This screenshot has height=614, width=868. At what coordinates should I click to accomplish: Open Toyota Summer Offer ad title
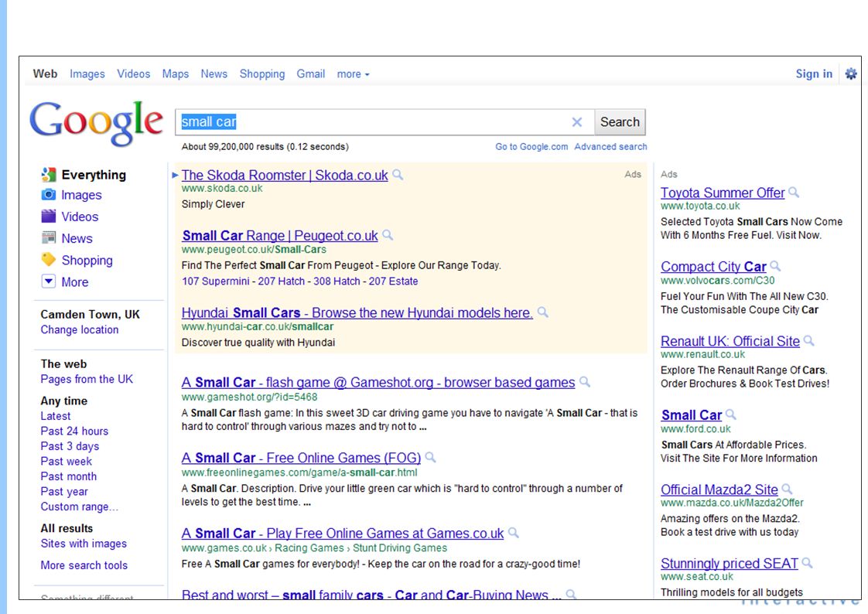point(723,193)
